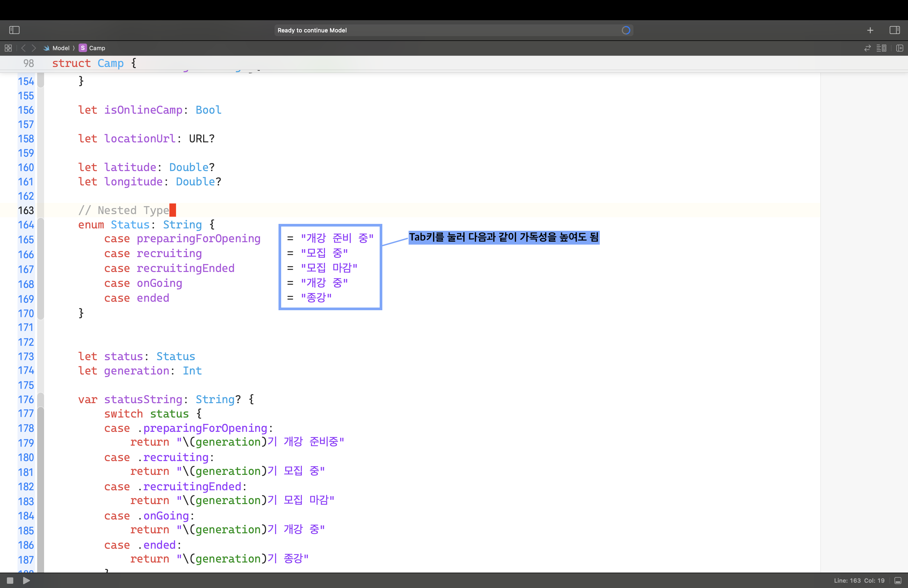This screenshot has height=588, width=908.
Task: Run the playground with play button
Action: point(26,580)
